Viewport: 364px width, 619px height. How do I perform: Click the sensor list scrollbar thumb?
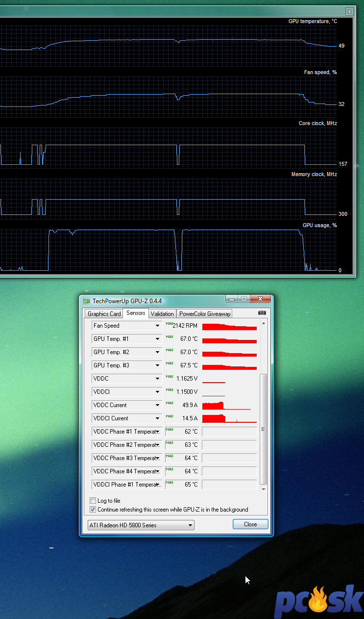click(x=264, y=429)
